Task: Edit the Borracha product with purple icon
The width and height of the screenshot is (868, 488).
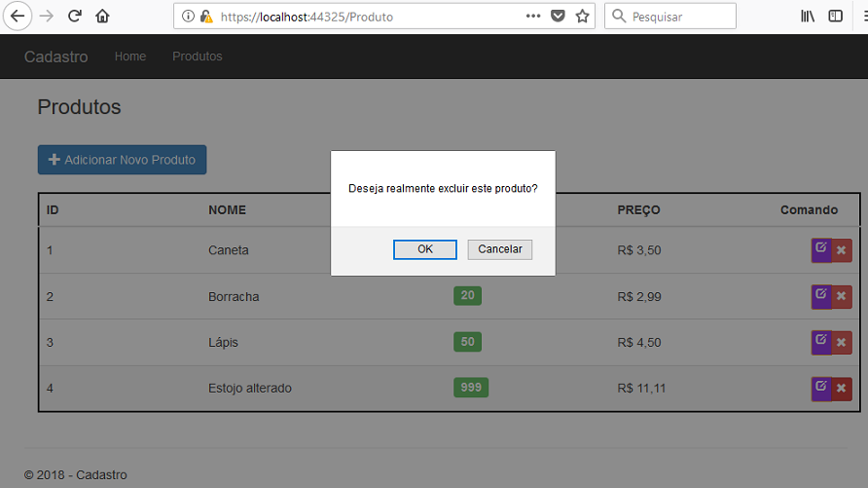Action: (x=821, y=296)
